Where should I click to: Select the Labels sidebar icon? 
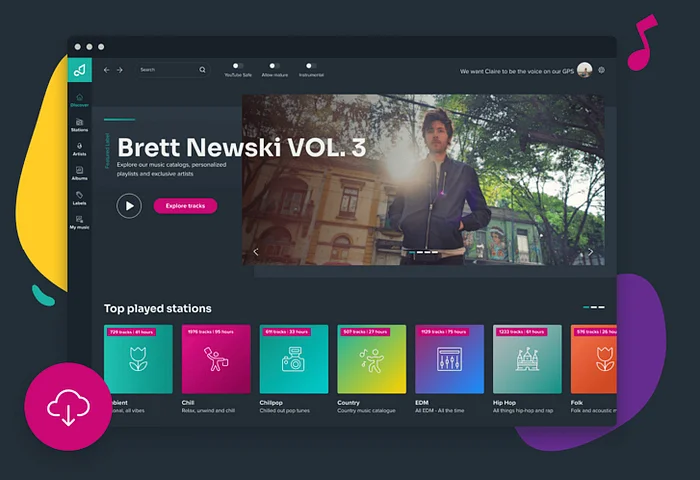coord(79,197)
